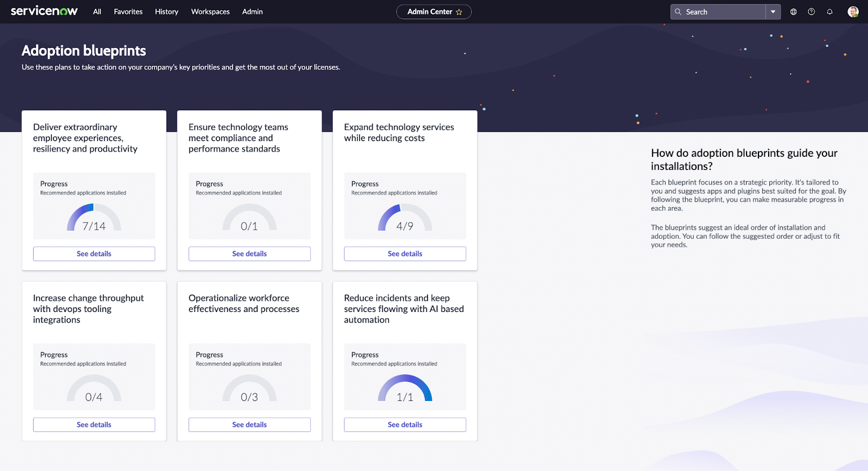Open the globe scope picker icon
The width and height of the screenshot is (868, 471).
point(794,12)
